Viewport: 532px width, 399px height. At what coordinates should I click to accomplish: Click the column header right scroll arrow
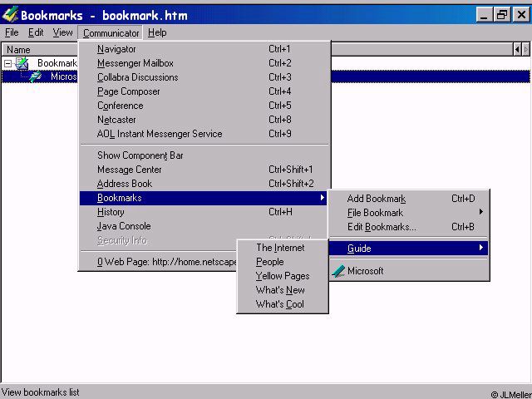click(525, 50)
